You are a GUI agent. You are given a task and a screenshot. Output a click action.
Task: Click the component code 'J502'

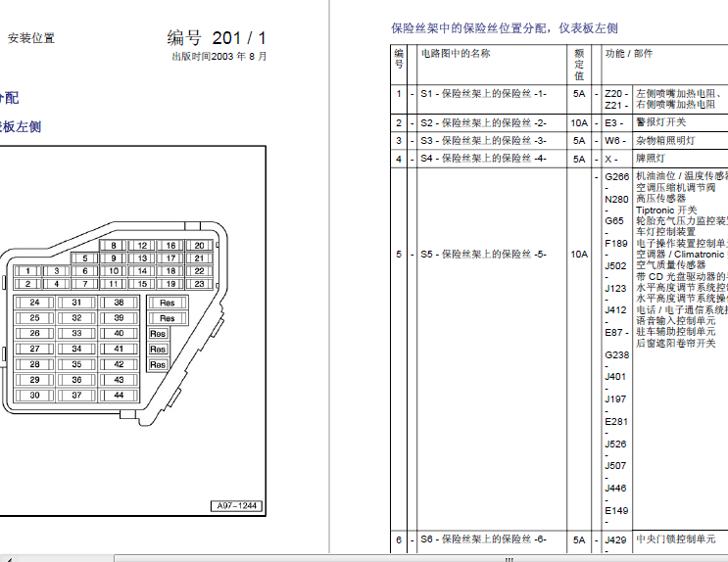coord(615,266)
